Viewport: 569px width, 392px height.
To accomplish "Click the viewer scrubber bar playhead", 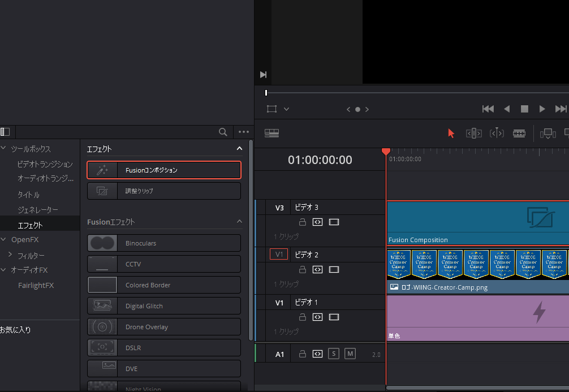I will pyautogui.click(x=266, y=93).
